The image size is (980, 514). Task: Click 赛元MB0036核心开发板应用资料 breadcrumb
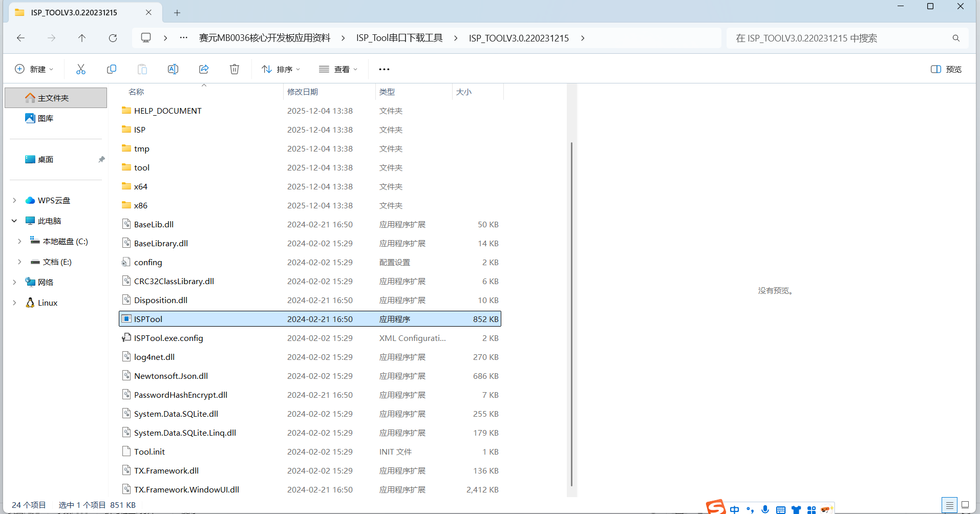pyautogui.click(x=265, y=38)
